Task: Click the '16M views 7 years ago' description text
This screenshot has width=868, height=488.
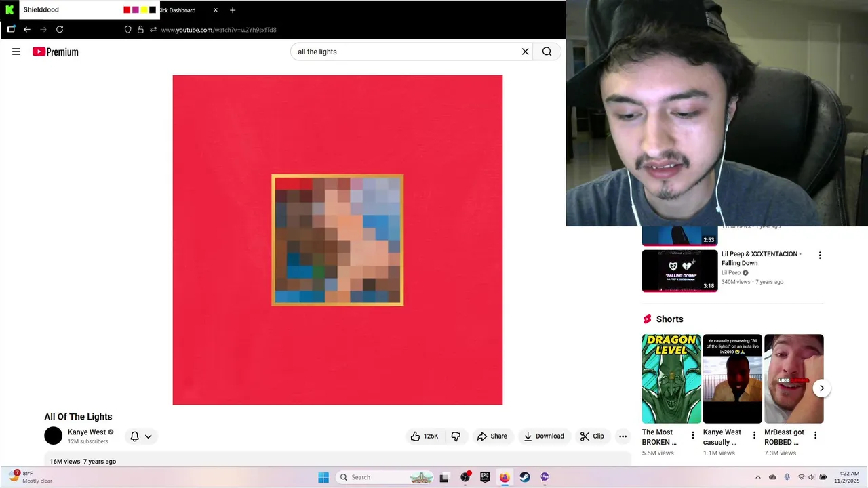Action: [x=83, y=462]
